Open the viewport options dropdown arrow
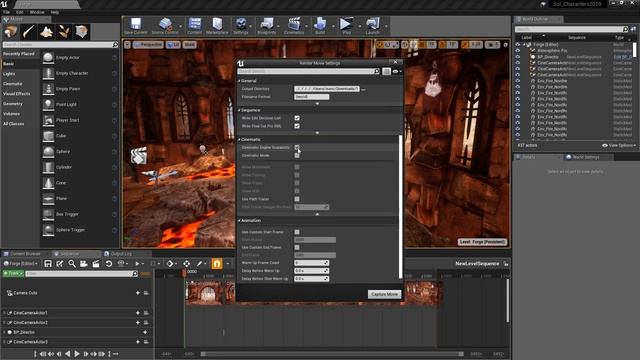The height and width of the screenshot is (360, 640). point(127,44)
